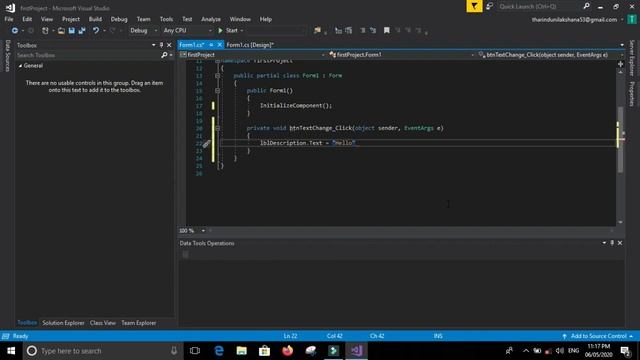The width and height of the screenshot is (640, 360).
Task: Click the New Project toolbar icon
Action: click(45, 31)
